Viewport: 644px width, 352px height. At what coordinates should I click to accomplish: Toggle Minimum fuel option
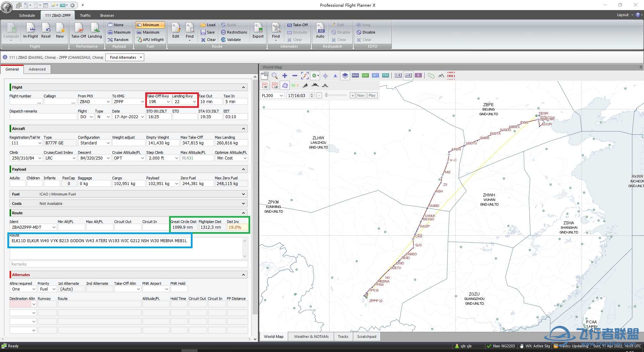[150, 25]
